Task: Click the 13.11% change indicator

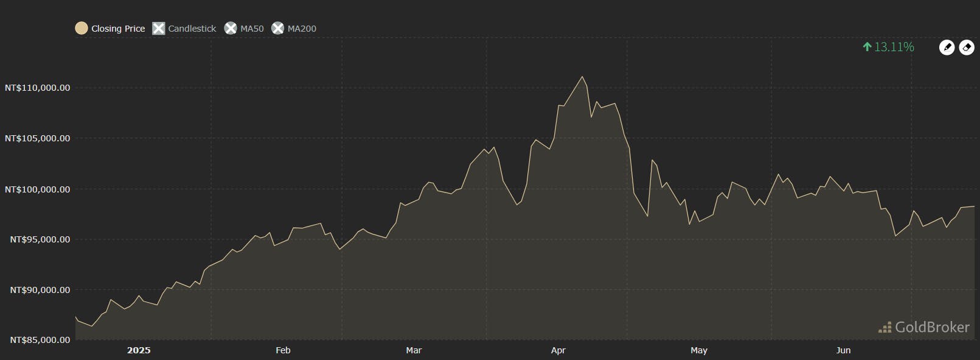Action: pos(888,47)
